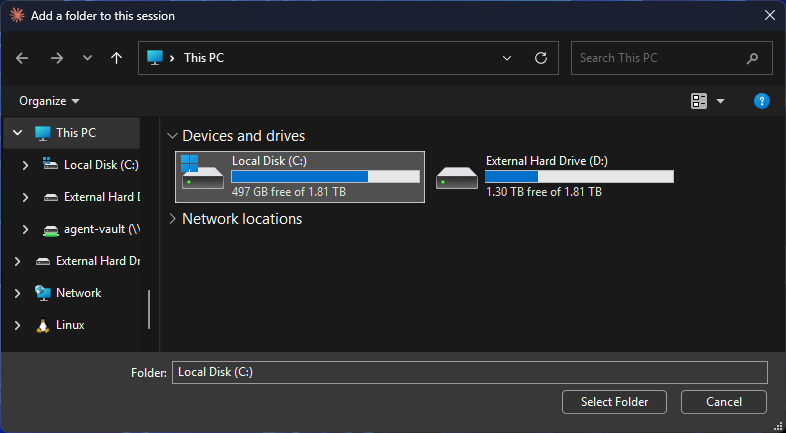This screenshot has width=786, height=433.
Task: Select Linux in navigation pane
Action: pyautogui.click(x=70, y=325)
